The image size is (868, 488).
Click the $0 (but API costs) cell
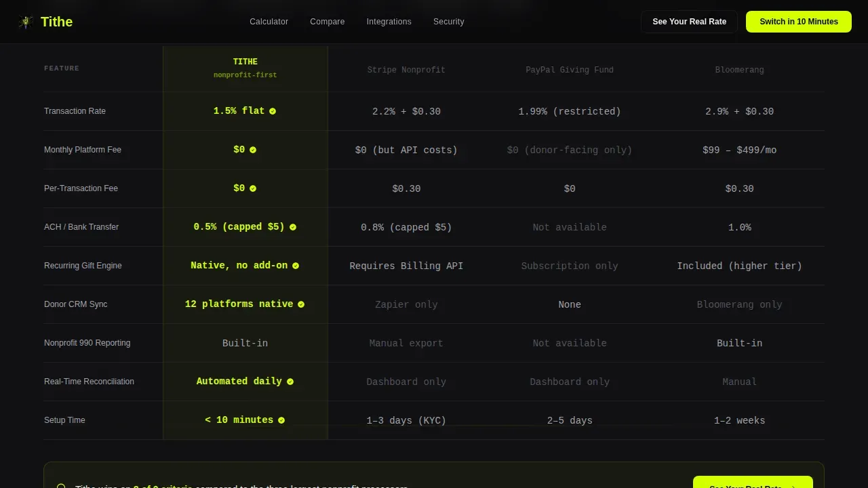[x=406, y=150]
